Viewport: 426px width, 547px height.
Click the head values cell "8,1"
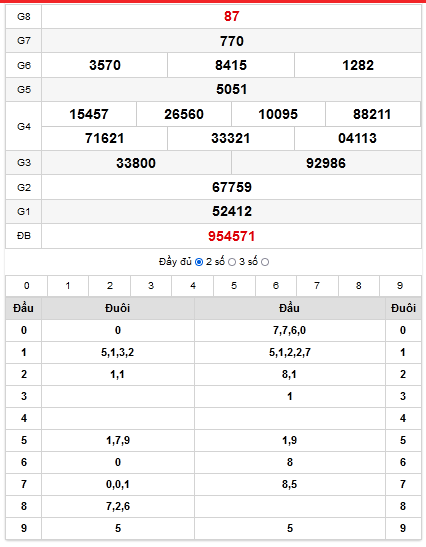(290, 374)
